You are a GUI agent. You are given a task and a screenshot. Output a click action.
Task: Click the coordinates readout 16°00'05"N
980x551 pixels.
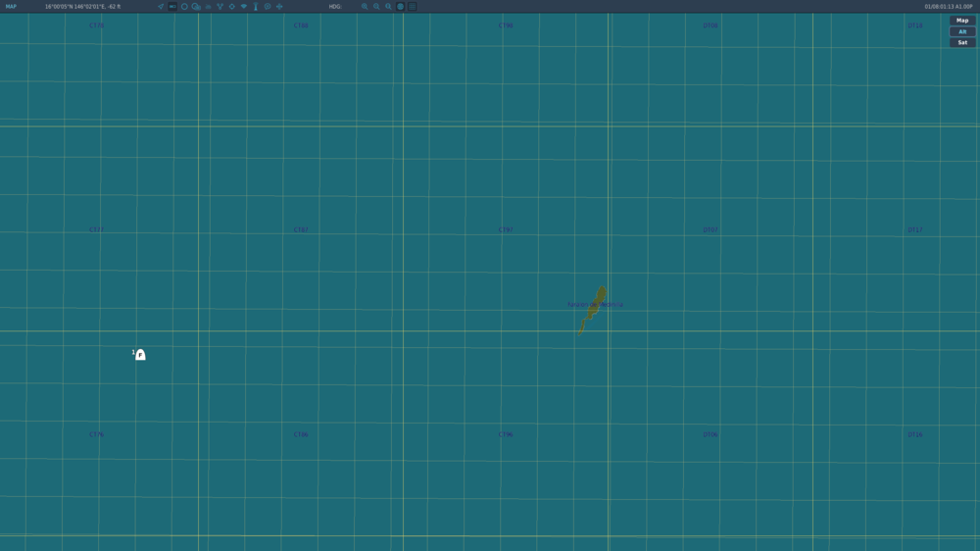(x=82, y=6)
